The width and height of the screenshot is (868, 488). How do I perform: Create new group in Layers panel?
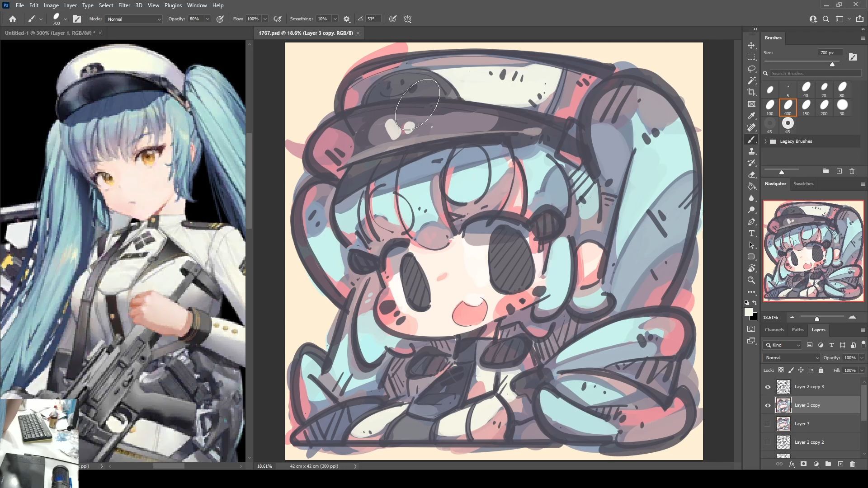click(828, 464)
